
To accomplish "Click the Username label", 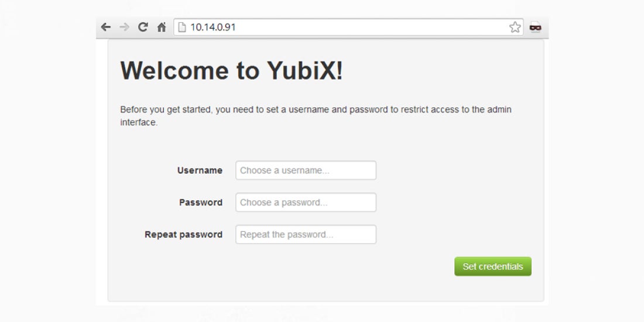I will pos(200,170).
